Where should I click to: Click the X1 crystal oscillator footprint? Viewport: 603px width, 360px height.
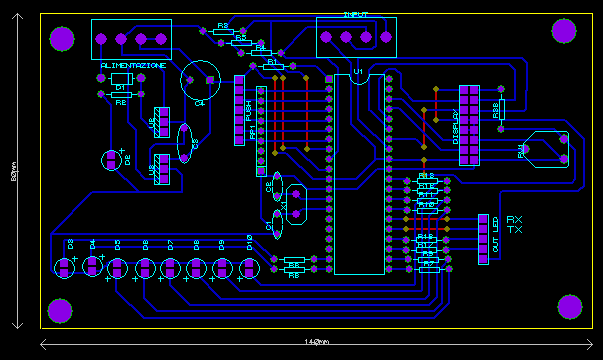(x=297, y=204)
